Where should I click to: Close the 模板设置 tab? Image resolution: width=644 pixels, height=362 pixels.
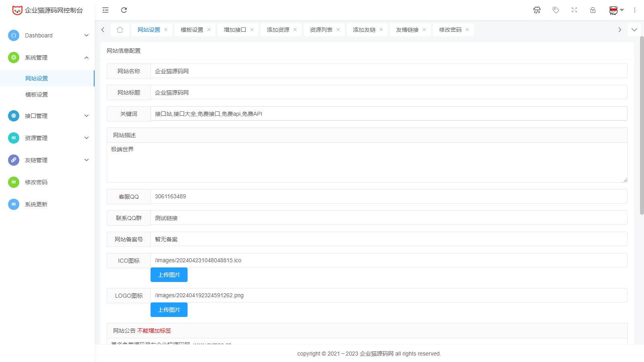pos(209,30)
